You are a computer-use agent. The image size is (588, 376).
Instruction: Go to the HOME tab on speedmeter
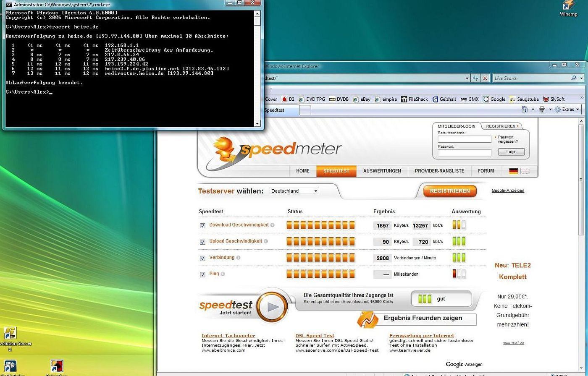[x=302, y=171]
